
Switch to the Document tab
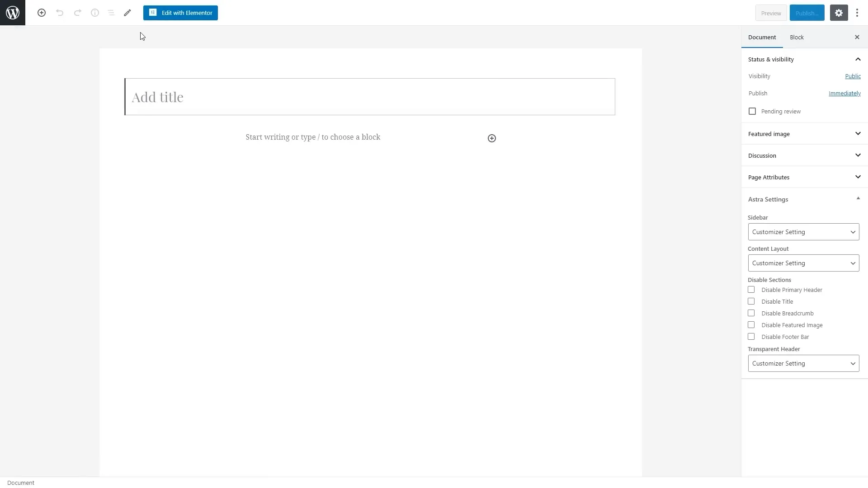pos(762,37)
